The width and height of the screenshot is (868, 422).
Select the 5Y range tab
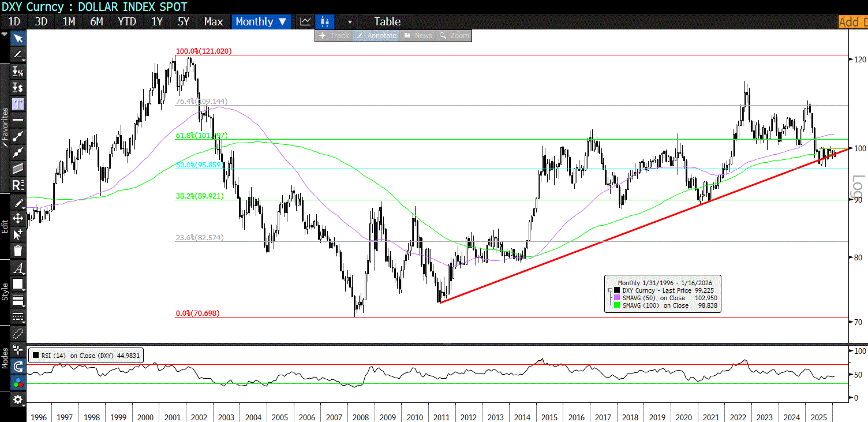(184, 22)
